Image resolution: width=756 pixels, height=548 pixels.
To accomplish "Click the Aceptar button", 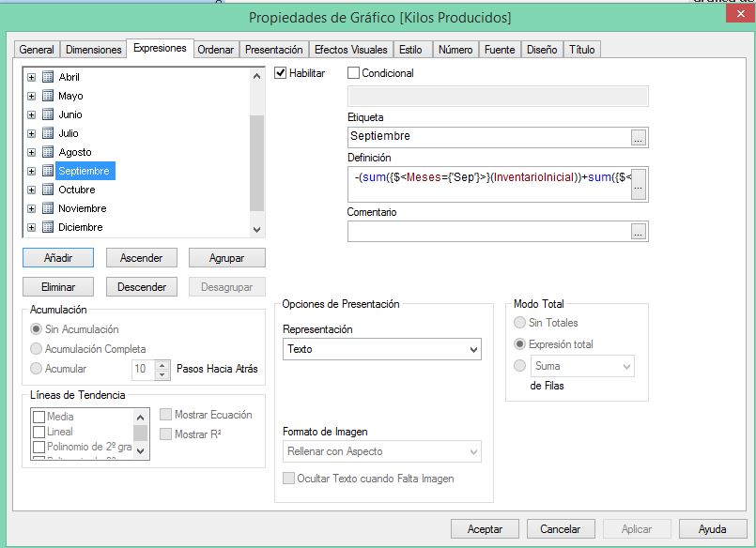I will click(485, 529).
